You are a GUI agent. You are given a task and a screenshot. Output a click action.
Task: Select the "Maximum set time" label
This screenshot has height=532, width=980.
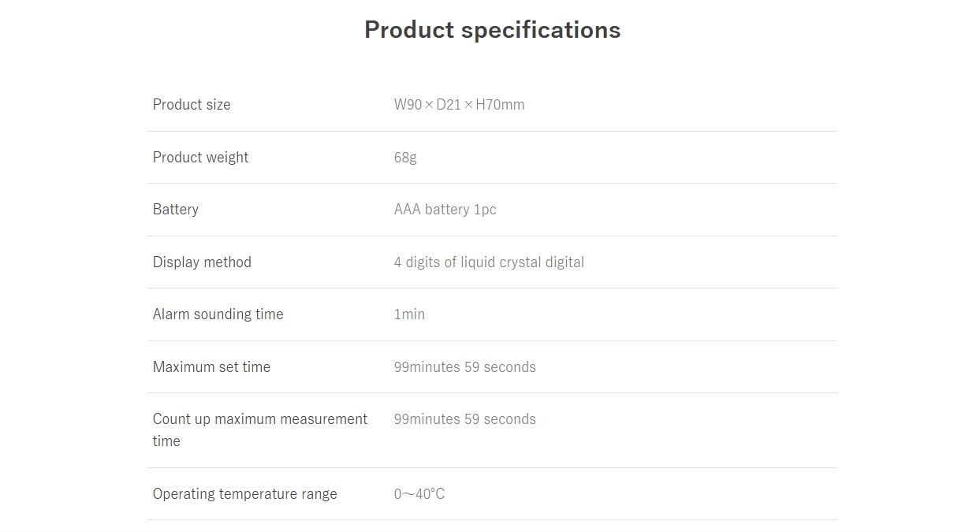tap(211, 367)
